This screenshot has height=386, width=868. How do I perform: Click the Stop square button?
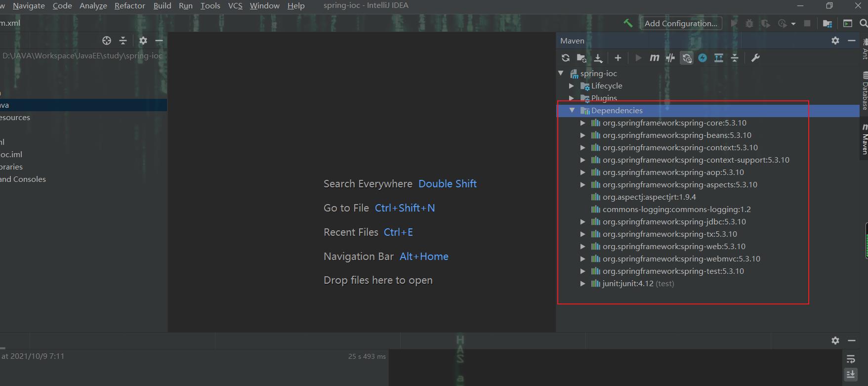coord(807,23)
